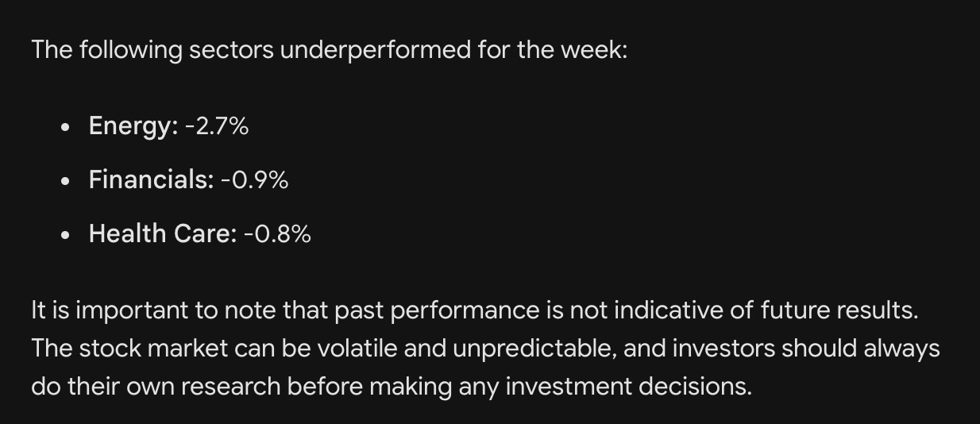This screenshot has height=424, width=980.
Task: Click the Energy sector label
Action: tap(133, 126)
